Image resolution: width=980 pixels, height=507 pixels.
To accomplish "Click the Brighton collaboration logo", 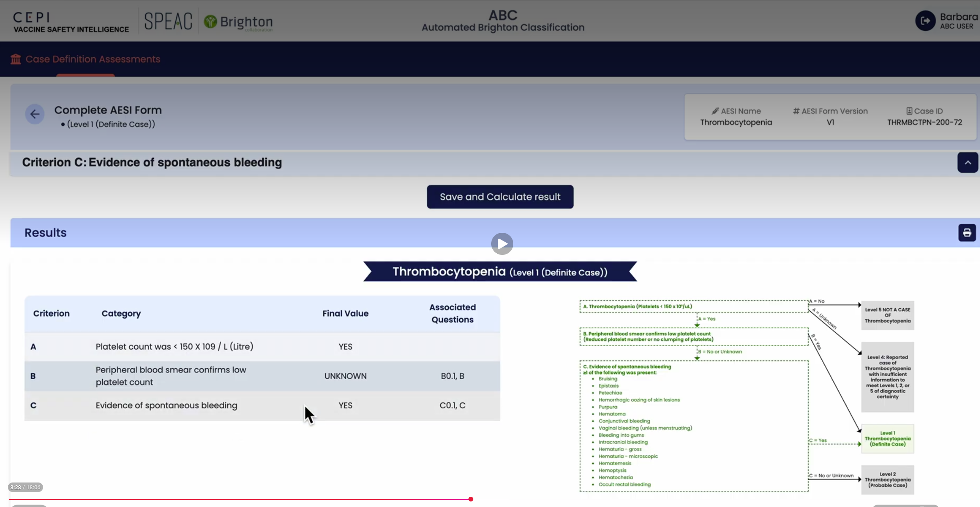I will tap(238, 22).
